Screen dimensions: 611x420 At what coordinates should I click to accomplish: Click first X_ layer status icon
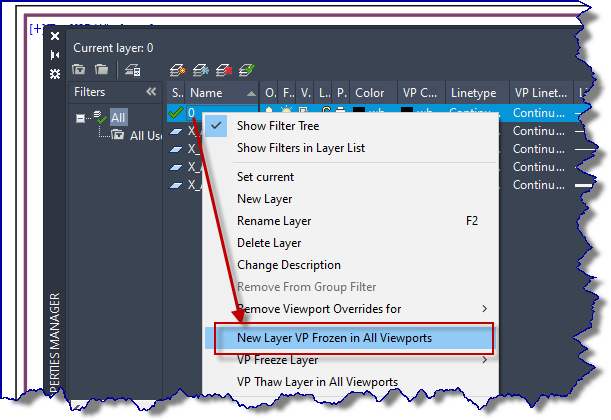[x=176, y=131]
